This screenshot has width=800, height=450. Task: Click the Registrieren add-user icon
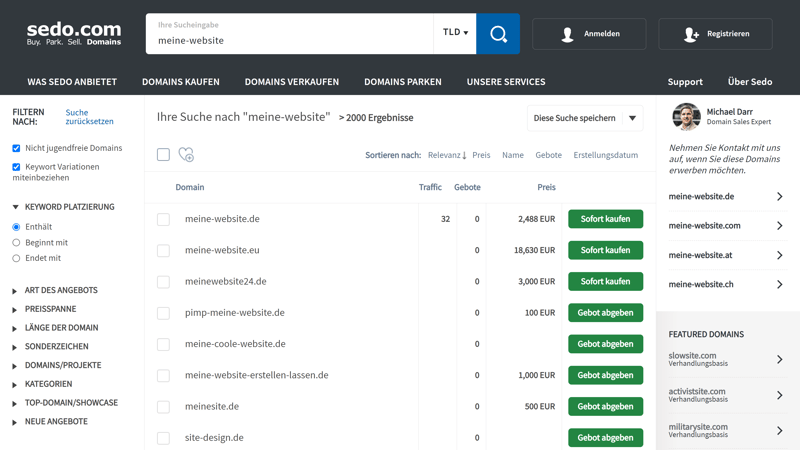[x=691, y=34]
